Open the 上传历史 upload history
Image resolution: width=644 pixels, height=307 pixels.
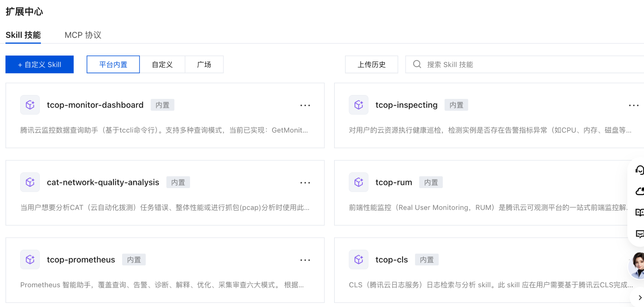coord(372,64)
